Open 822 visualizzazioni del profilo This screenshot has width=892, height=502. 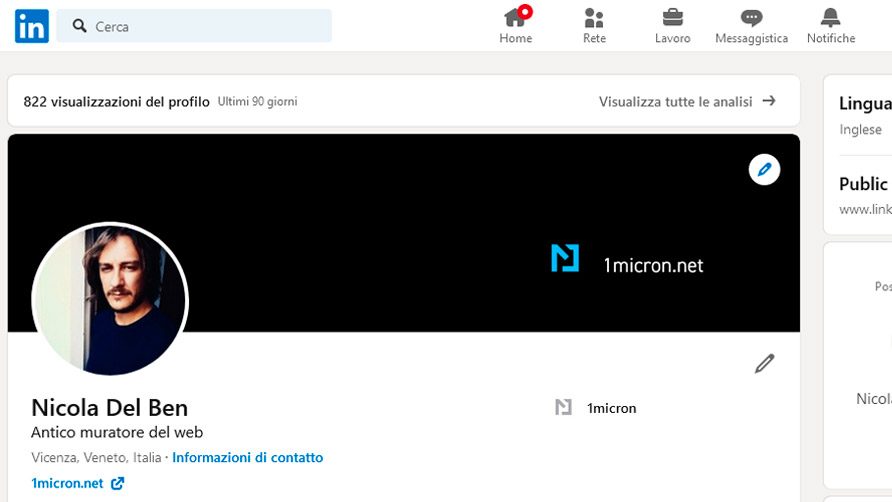point(117,102)
